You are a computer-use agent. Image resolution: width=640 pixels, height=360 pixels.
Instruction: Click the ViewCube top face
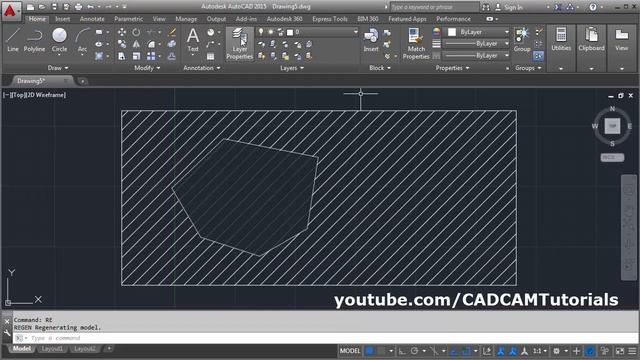click(612, 126)
